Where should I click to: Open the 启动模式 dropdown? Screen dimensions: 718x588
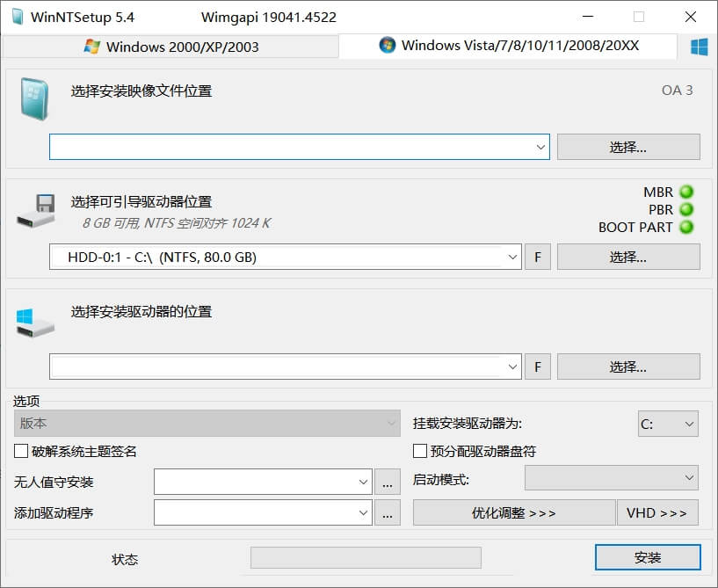612,478
